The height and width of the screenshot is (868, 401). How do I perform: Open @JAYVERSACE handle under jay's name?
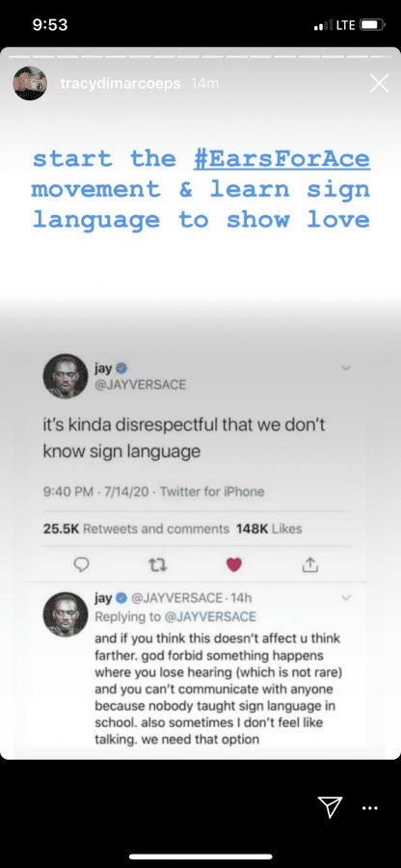(140, 385)
